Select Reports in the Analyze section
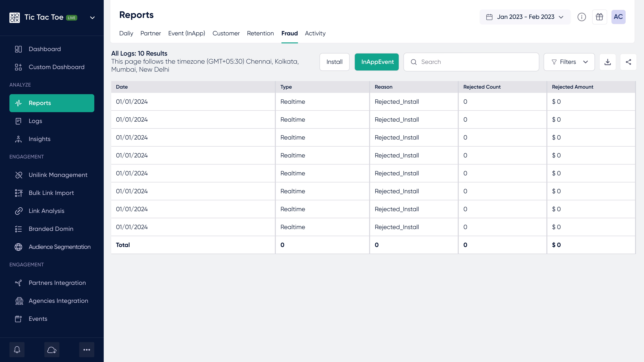 [52, 103]
